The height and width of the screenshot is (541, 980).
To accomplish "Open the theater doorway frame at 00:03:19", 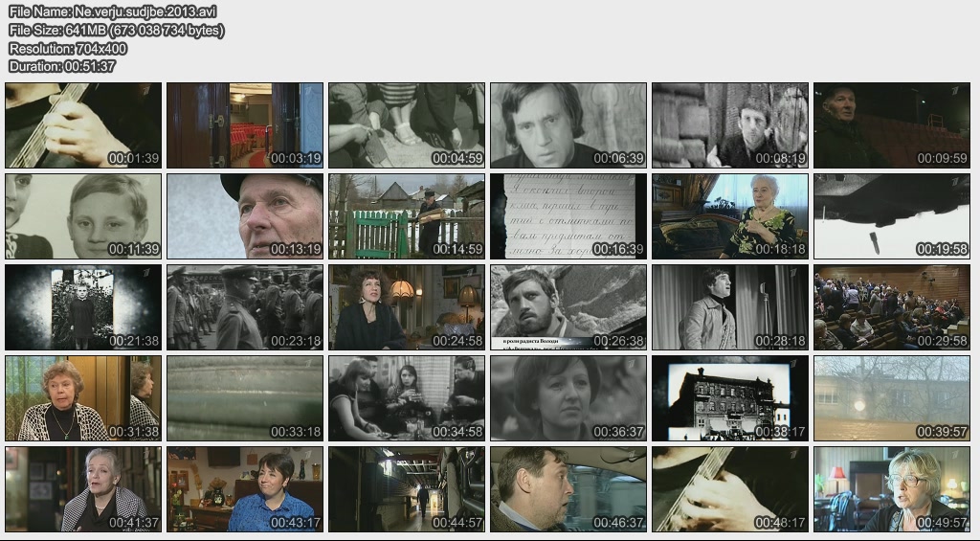I will click(x=245, y=125).
